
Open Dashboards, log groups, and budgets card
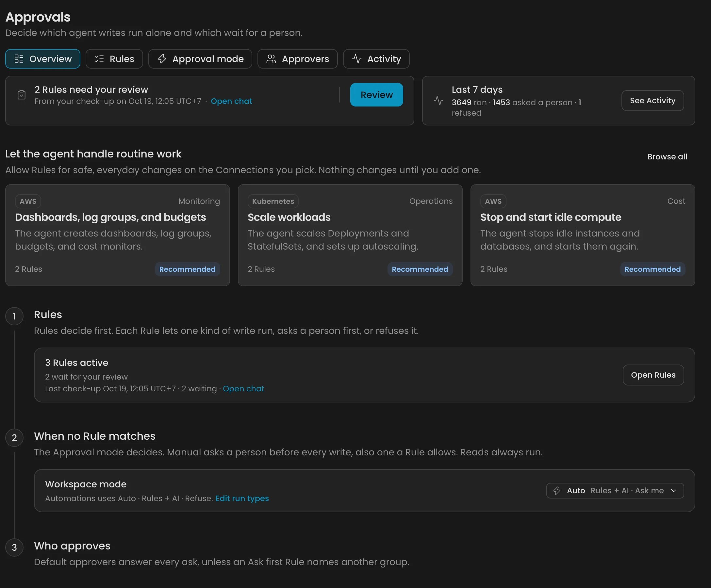pos(118,235)
